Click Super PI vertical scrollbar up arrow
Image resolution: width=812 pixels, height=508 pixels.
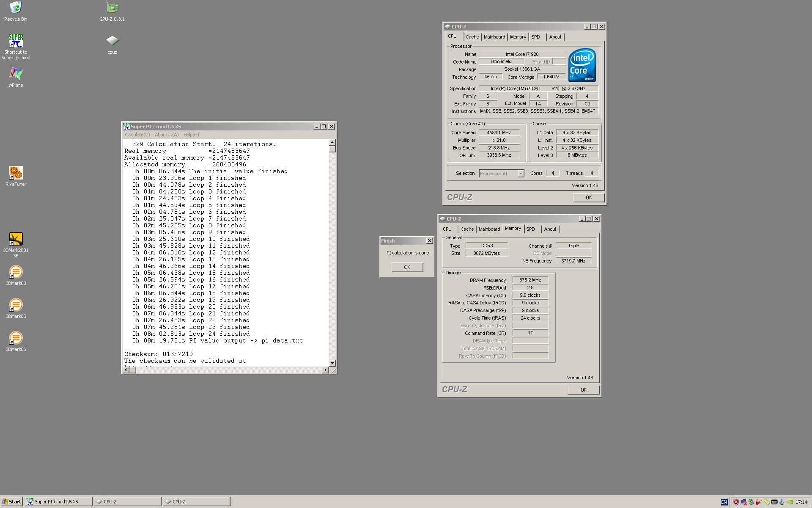click(x=332, y=143)
